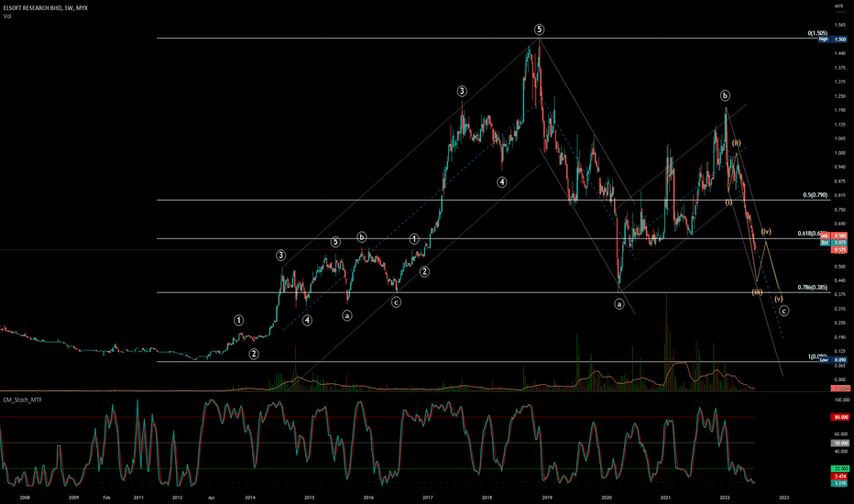Click the teal 3.210 stochastic value tag

[840, 483]
